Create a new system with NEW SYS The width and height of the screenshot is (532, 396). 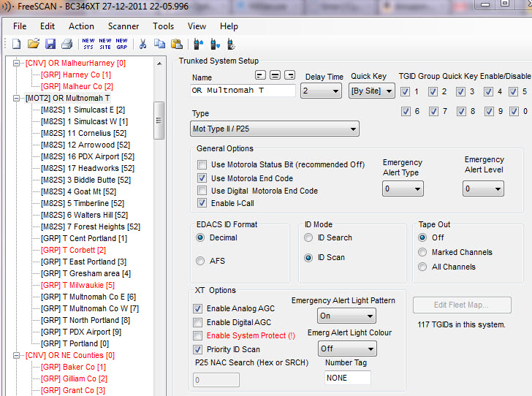click(88, 44)
